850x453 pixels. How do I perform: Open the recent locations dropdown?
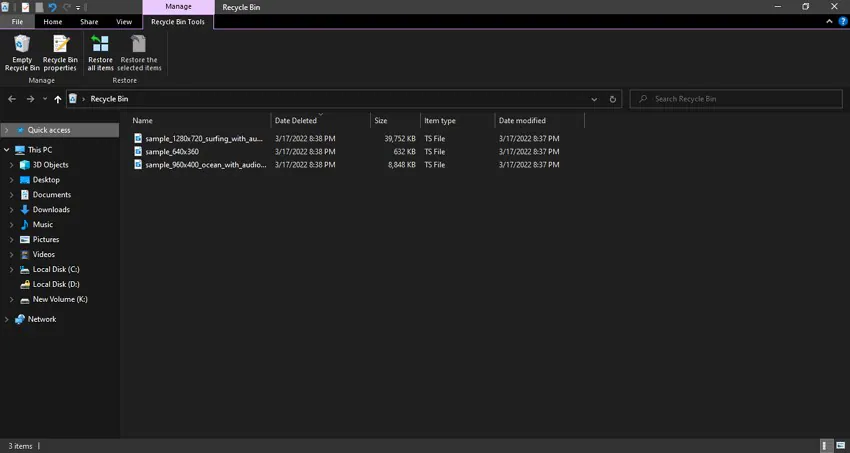[x=44, y=99]
